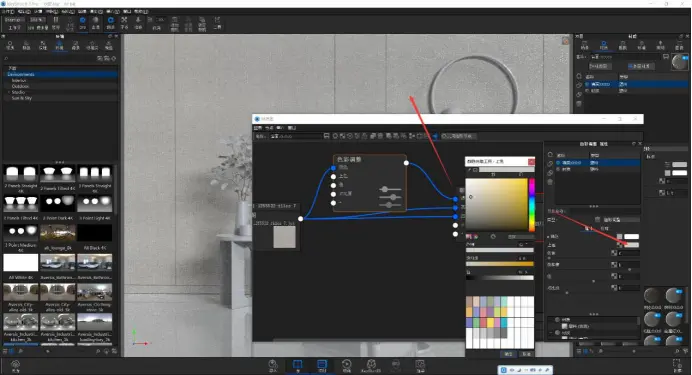
Task: Open KeyShotXR from bottom toolbar
Action: [371, 366]
